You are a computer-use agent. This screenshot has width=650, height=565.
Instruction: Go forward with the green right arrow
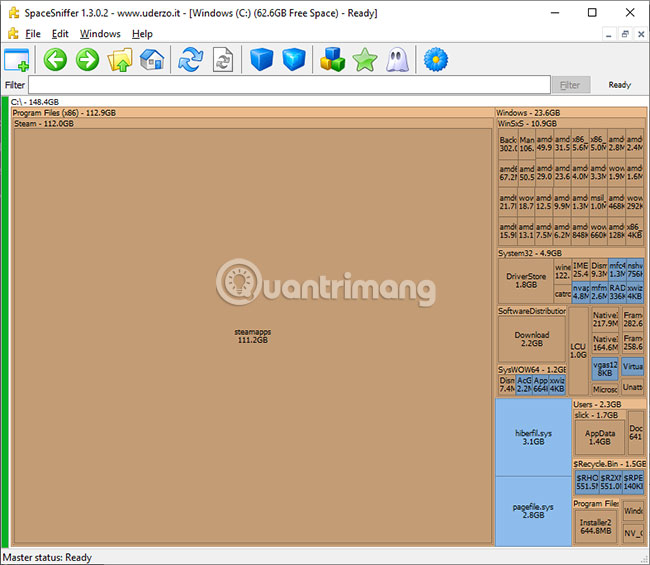pyautogui.click(x=87, y=60)
